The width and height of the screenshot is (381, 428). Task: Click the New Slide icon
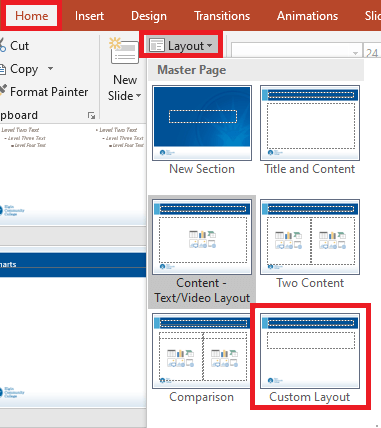[x=124, y=50]
